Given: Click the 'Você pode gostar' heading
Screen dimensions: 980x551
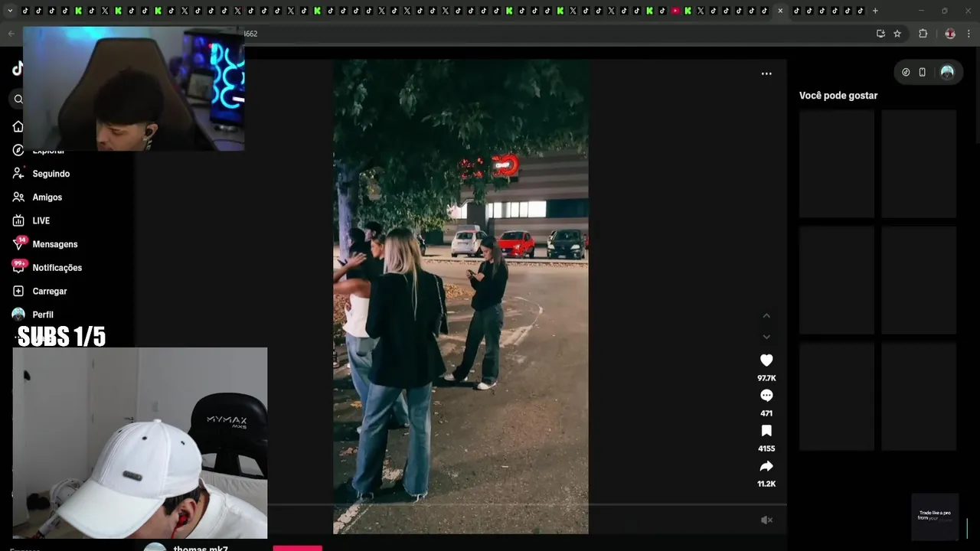Looking at the screenshot, I should (838, 96).
